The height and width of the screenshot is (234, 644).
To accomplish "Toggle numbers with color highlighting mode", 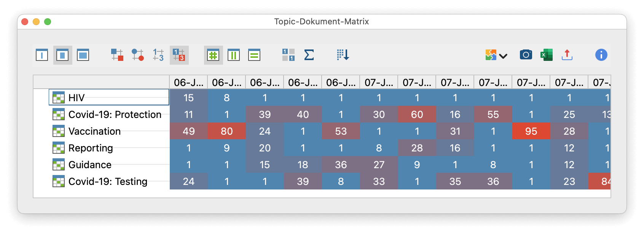I will point(179,55).
